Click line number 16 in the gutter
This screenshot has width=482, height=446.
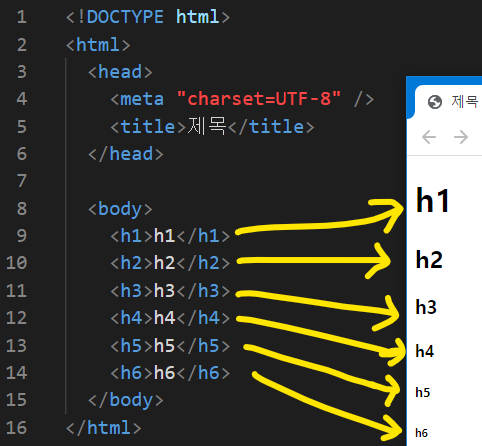(16, 427)
